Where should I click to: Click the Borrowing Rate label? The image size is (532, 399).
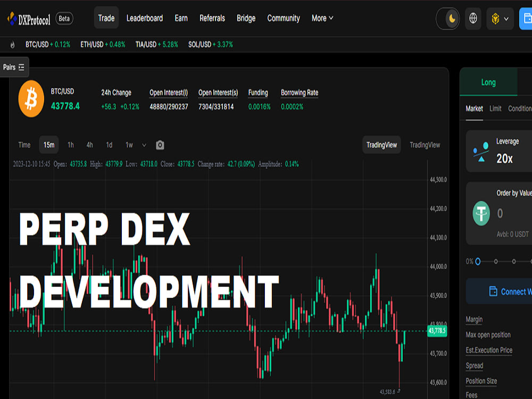(x=300, y=93)
